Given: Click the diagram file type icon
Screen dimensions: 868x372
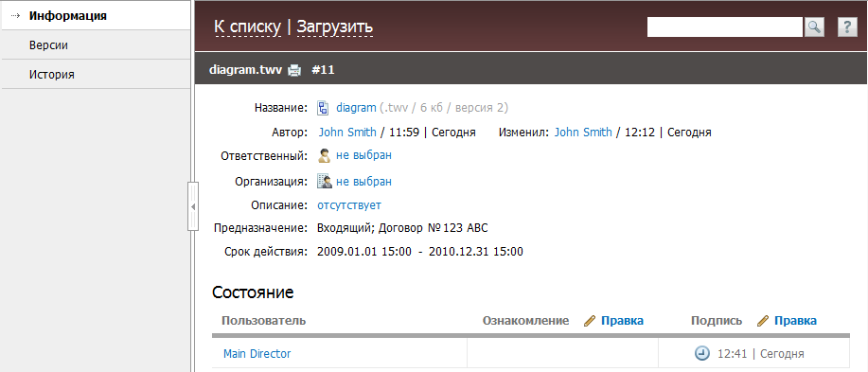Looking at the screenshot, I should (x=323, y=107).
